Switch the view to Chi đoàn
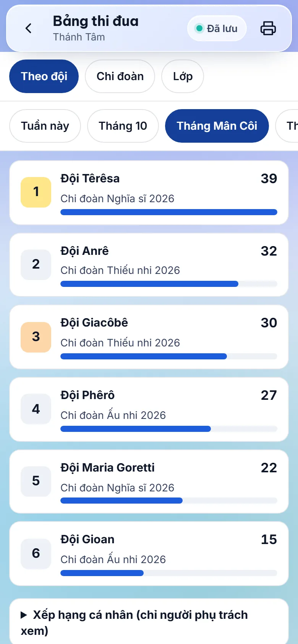This screenshot has width=298, height=644. (x=120, y=76)
